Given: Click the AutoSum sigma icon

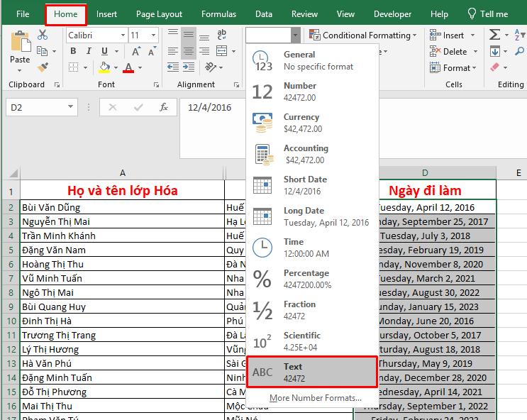Looking at the screenshot, I should tap(494, 35).
